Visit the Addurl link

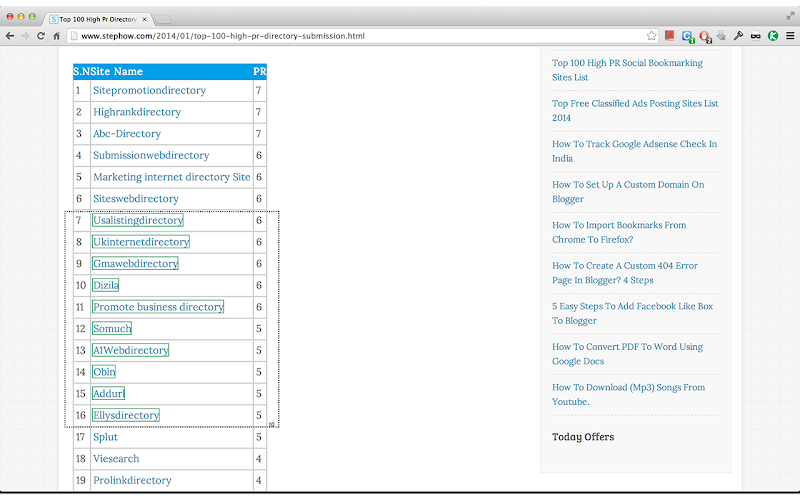[109, 394]
